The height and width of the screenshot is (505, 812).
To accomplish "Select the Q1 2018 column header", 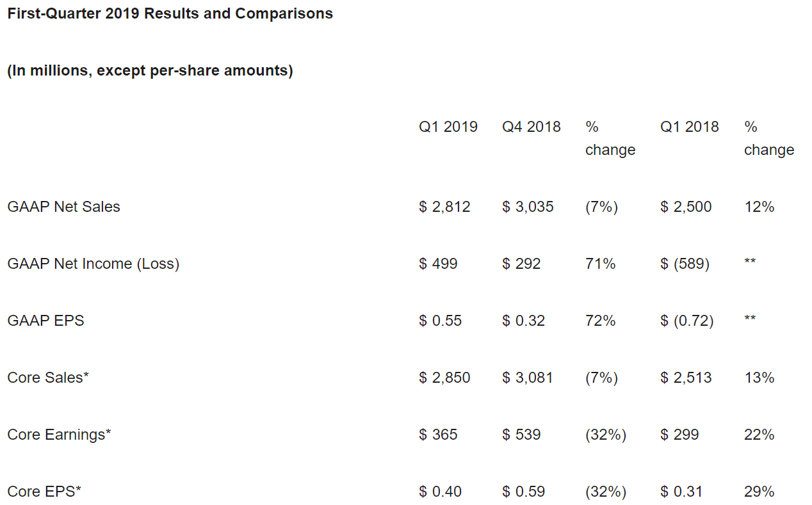I will [x=689, y=127].
